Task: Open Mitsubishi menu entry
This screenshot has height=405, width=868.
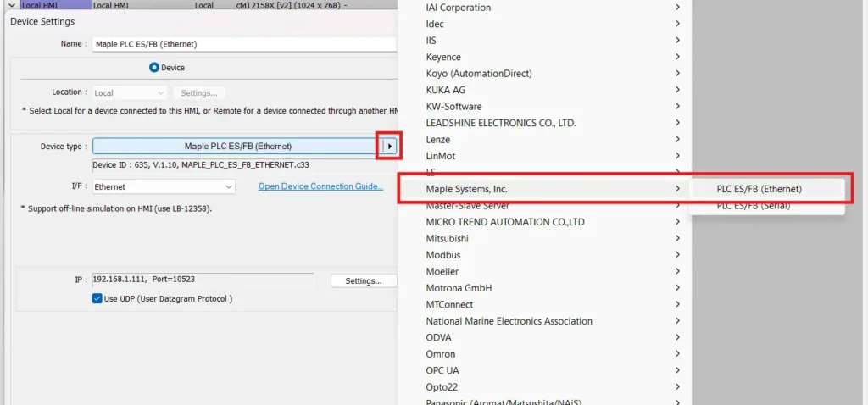Action: [x=544, y=239]
